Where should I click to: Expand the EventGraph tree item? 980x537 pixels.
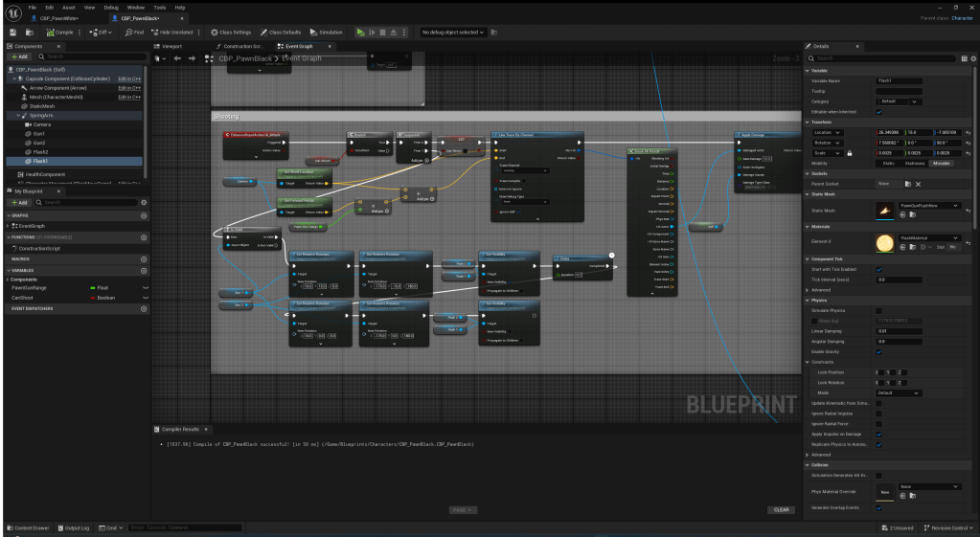(8, 226)
